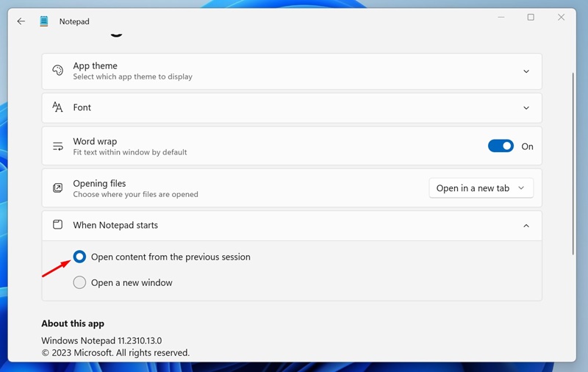This screenshot has width=588, height=372.
Task: Click the App theme palette icon
Action: pos(57,70)
